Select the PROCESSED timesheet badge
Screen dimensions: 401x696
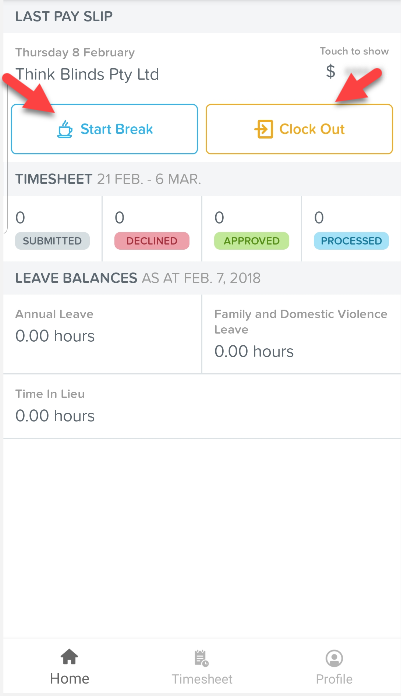351,241
